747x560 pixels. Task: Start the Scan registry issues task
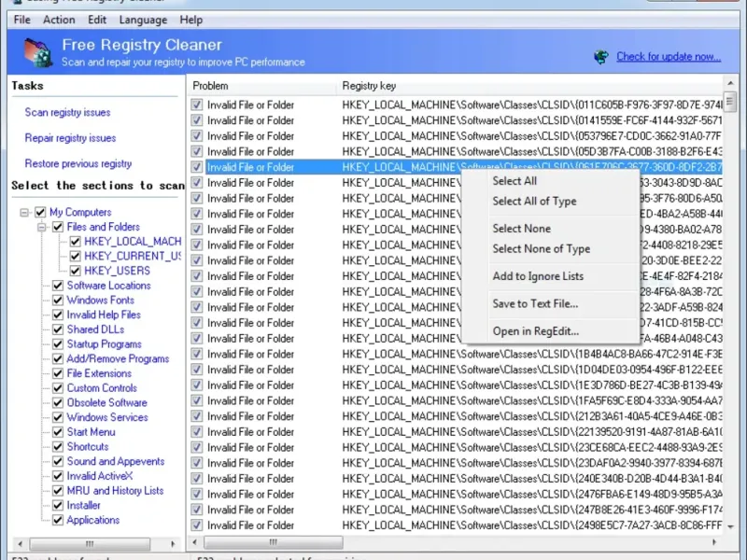click(x=67, y=113)
